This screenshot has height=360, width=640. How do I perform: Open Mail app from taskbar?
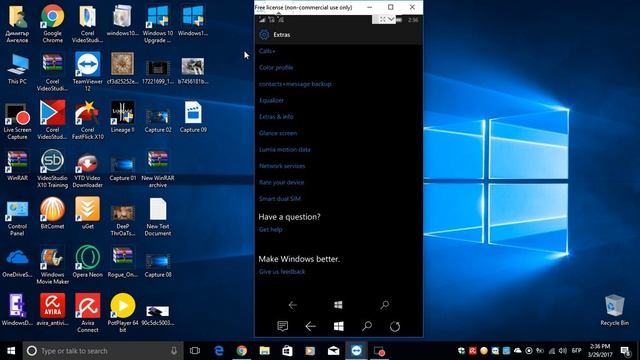[333, 351]
